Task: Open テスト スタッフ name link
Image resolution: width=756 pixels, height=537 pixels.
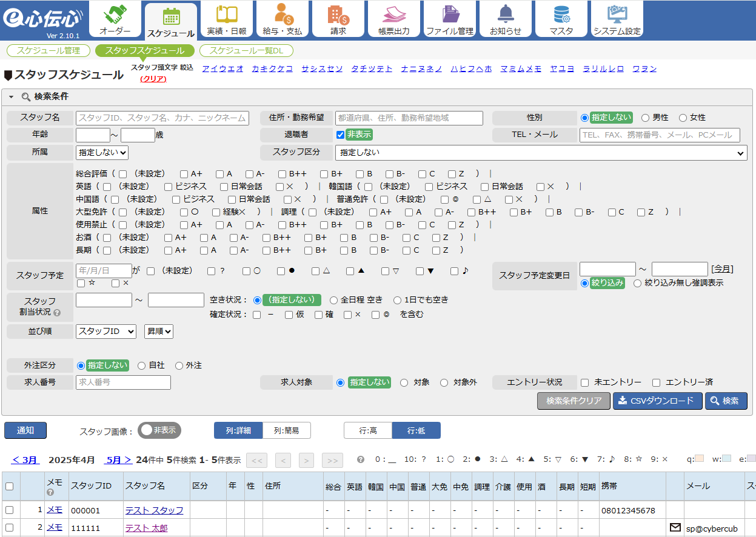Action: point(154,510)
